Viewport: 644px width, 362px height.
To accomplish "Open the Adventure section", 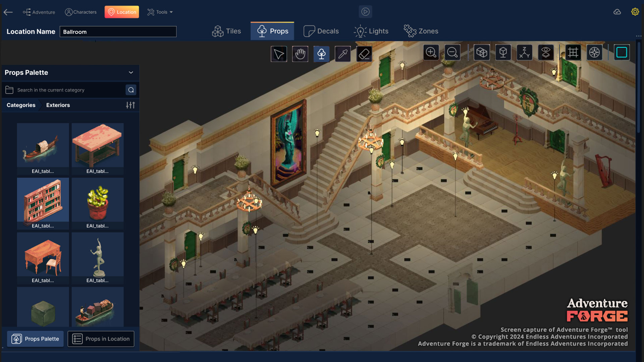I will (x=39, y=12).
